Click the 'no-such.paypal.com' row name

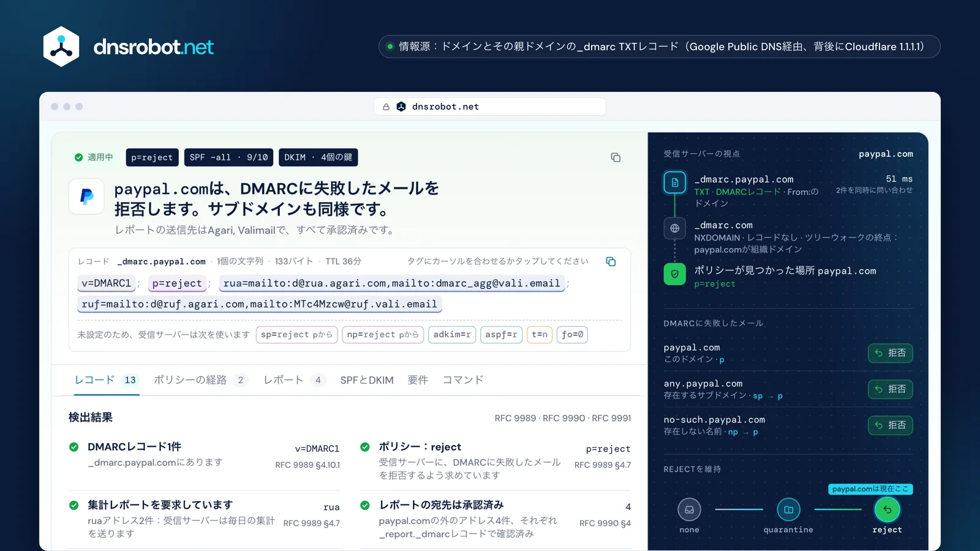coord(714,420)
